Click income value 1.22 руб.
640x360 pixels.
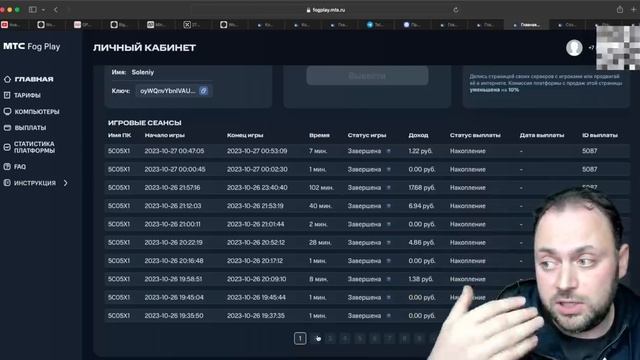point(420,151)
